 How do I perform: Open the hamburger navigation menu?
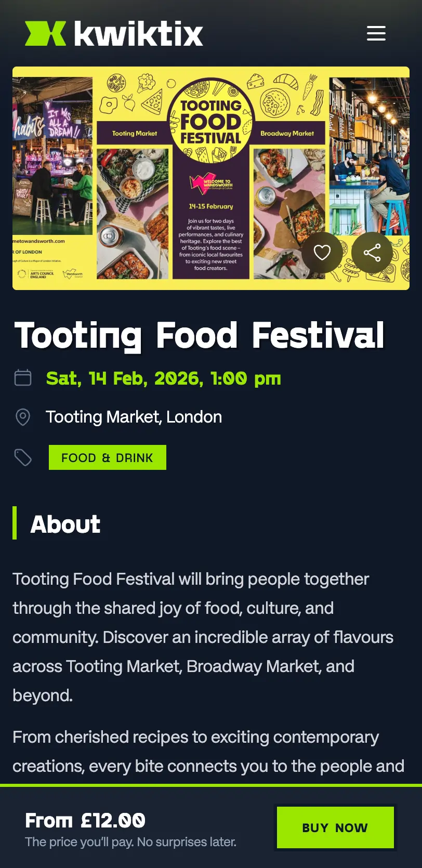(376, 33)
